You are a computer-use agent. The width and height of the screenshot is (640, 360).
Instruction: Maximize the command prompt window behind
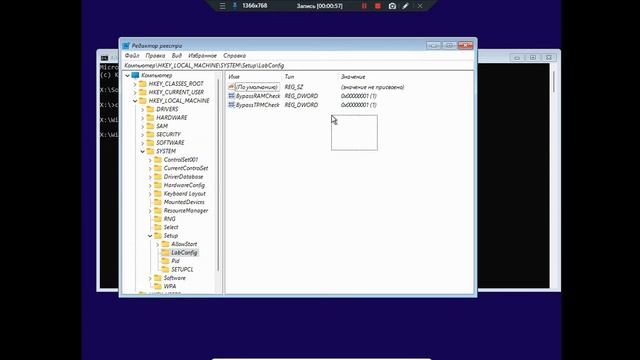tap(533, 58)
